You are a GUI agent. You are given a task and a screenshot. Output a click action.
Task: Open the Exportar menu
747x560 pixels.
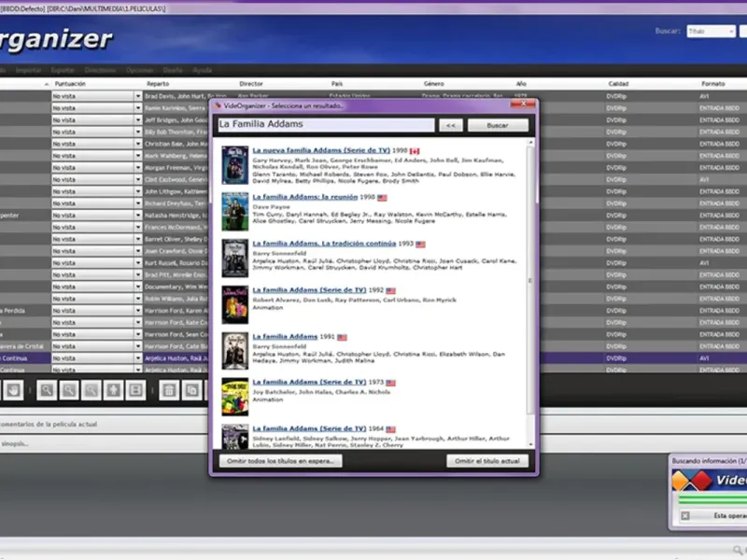pyautogui.click(x=63, y=71)
